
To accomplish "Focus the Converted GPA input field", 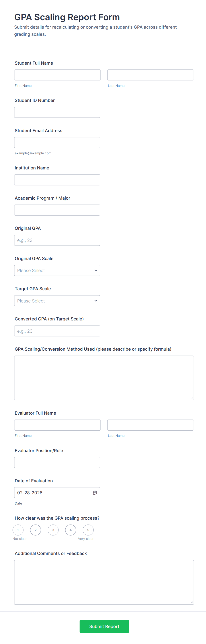I will [x=57, y=331].
